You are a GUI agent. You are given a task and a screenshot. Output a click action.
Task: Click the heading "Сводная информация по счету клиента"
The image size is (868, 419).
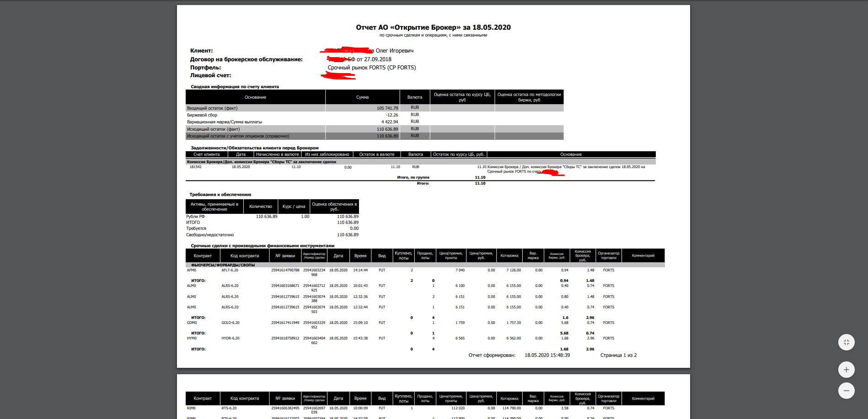point(235,87)
